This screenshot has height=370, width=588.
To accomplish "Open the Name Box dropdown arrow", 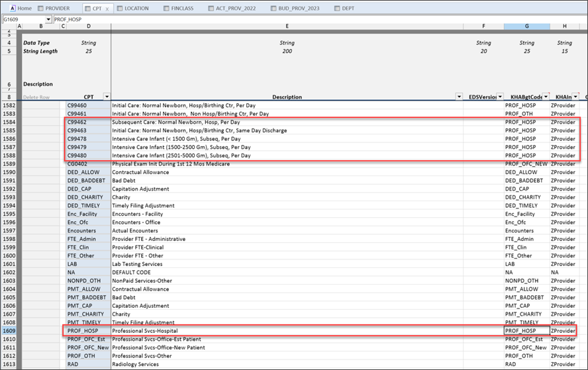I will (x=48, y=20).
